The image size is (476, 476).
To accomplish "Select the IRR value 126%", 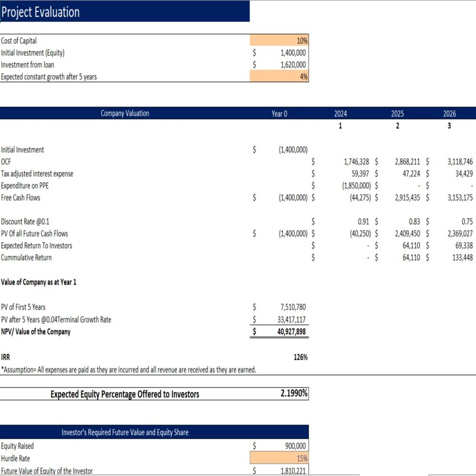I will click(x=300, y=357).
